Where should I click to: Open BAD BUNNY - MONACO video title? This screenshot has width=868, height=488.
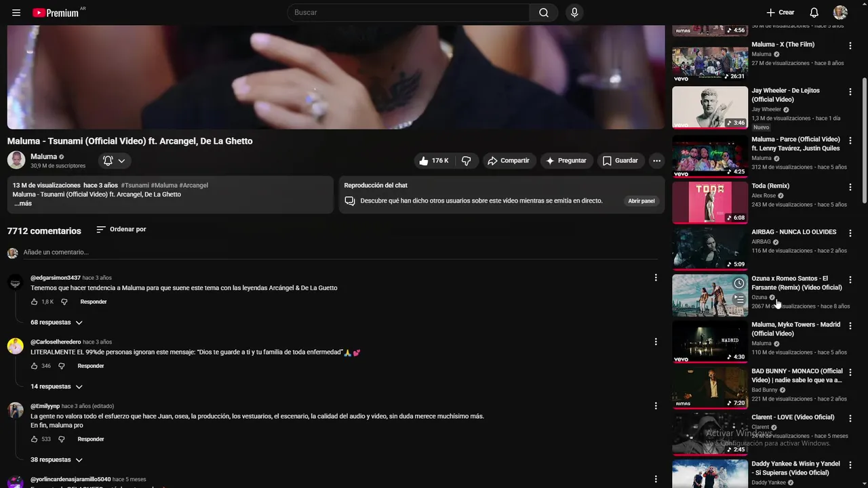(797, 375)
